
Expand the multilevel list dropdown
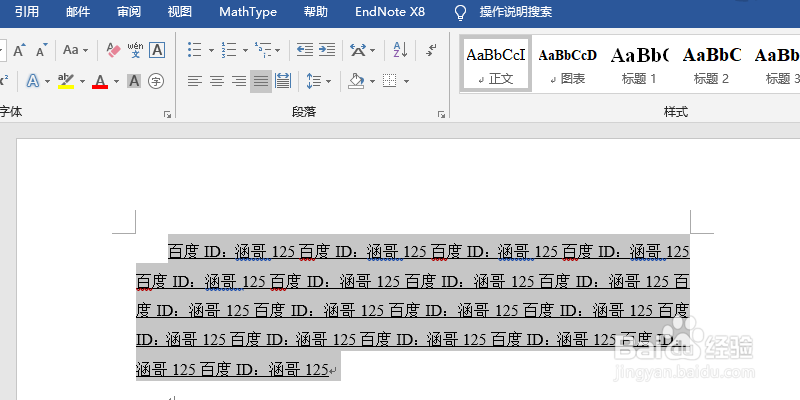point(278,51)
